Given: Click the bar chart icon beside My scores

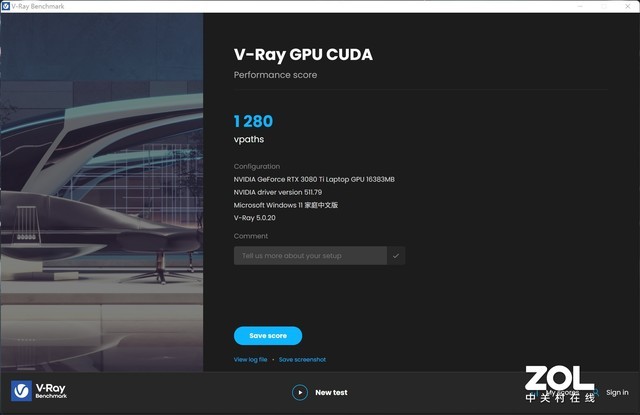Looking at the screenshot, I should pyautogui.click(x=536, y=393).
